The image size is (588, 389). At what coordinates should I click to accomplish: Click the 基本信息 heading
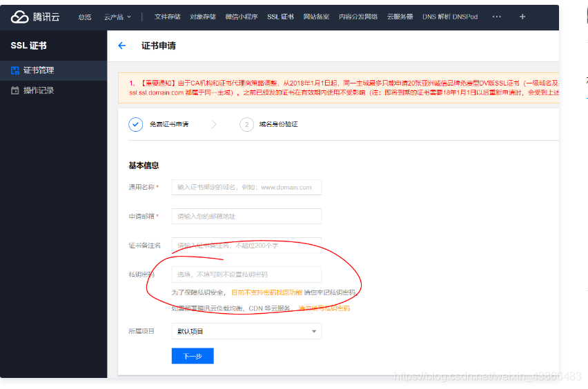[x=144, y=166]
